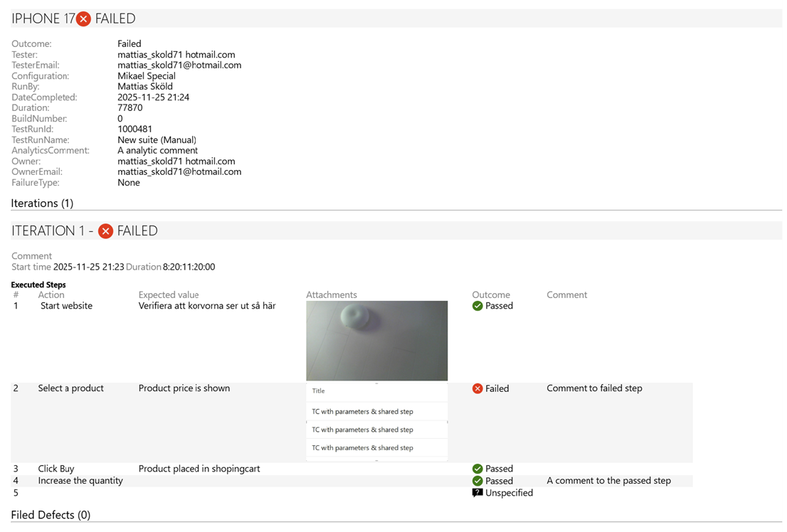
Task: Click the DateCompleted value 2025-11-25 21:24
Action: point(154,97)
